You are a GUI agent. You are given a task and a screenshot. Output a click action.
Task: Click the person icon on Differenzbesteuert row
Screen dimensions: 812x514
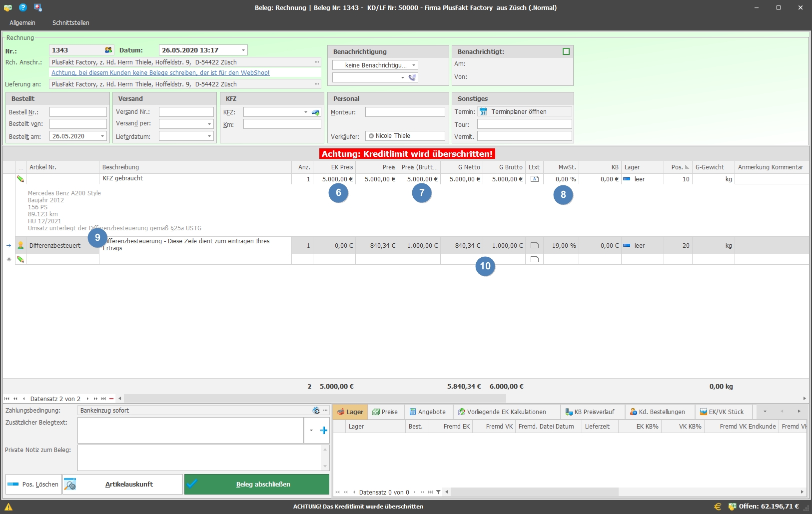pos(20,245)
